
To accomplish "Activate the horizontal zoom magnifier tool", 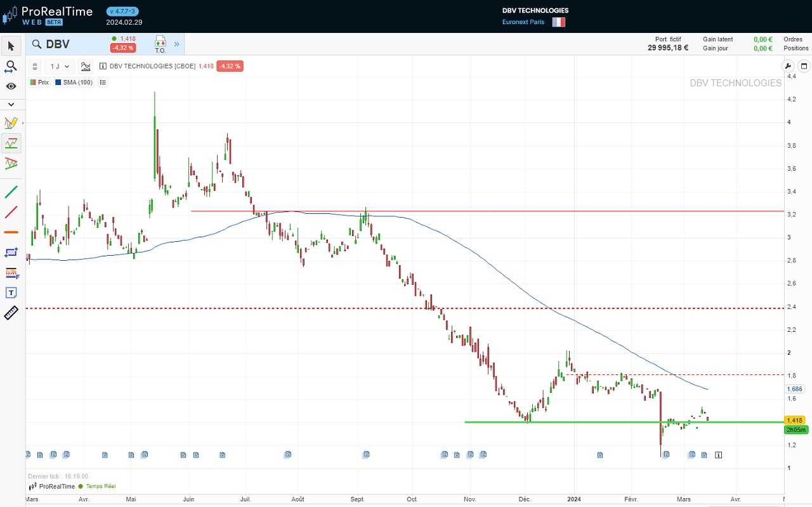I will click(11, 66).
